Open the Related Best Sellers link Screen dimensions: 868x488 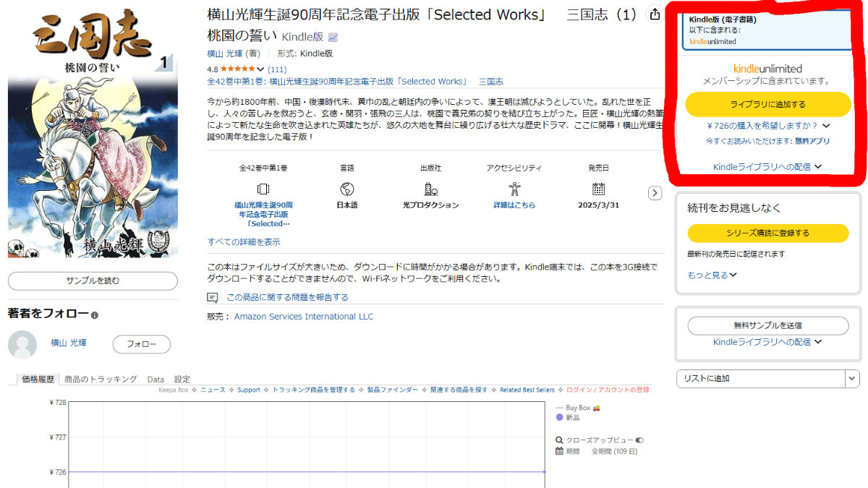point(527,390)
